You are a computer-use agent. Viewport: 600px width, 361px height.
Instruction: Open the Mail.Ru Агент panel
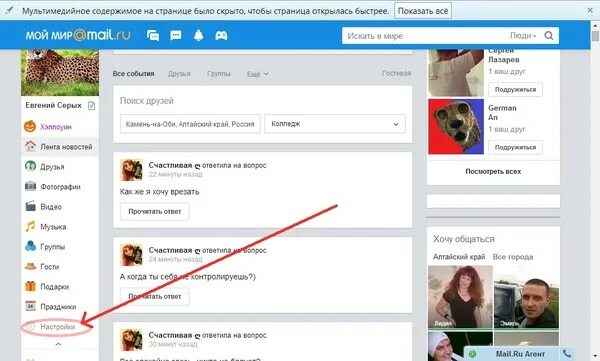coord(520,354)
